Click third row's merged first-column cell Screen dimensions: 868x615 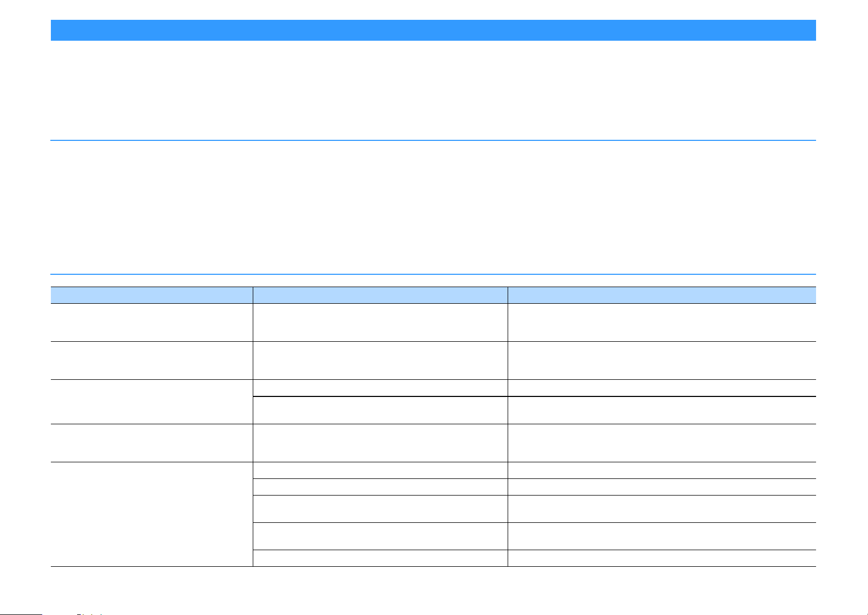pos(152,402)
